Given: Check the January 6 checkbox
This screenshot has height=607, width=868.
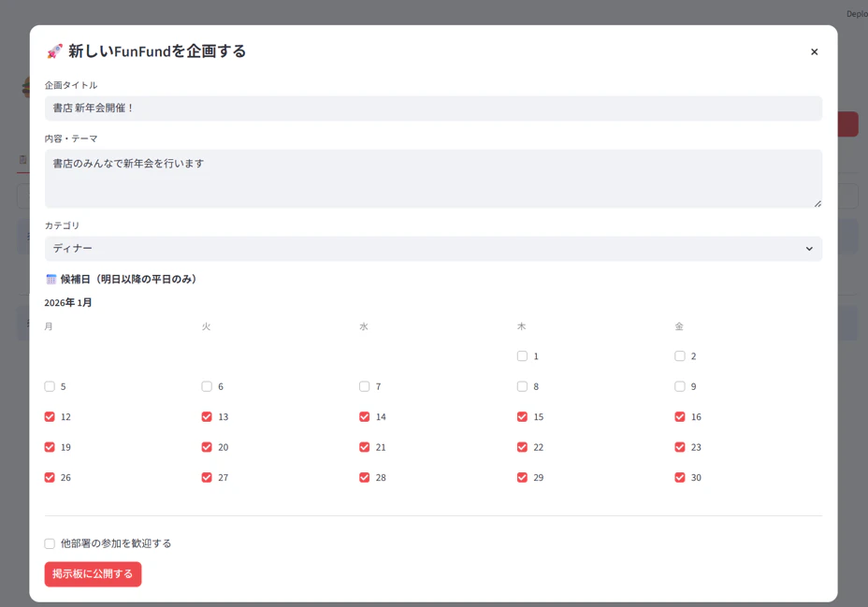Looking at the screenshot, I should pos(207,386).
